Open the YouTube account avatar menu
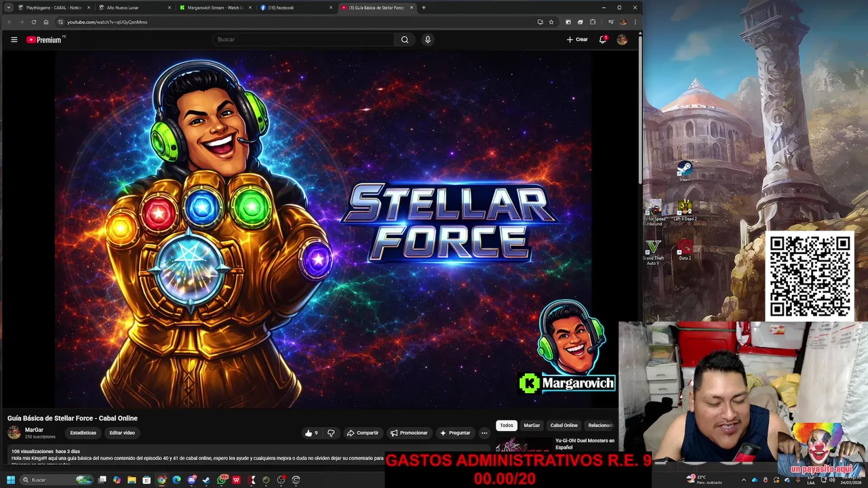Viewport: 868px width, 488px height. click(622, 39)
